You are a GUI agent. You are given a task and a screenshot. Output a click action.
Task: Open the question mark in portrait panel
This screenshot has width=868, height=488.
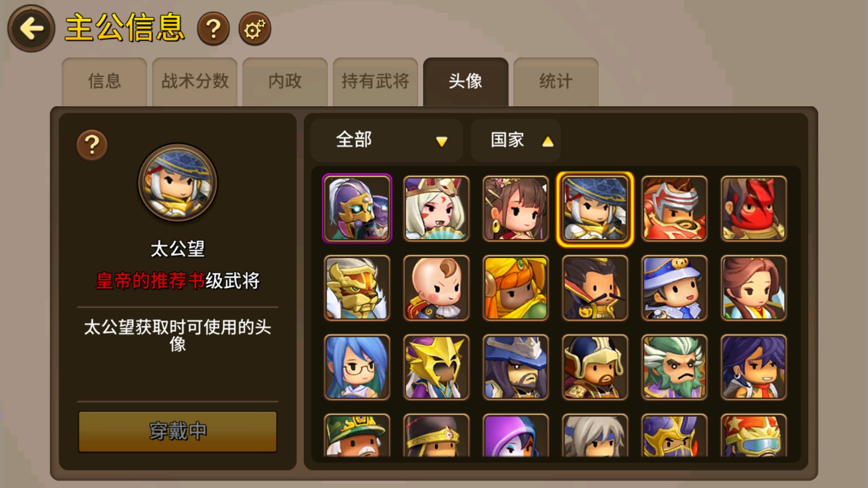tap(92, 145)
